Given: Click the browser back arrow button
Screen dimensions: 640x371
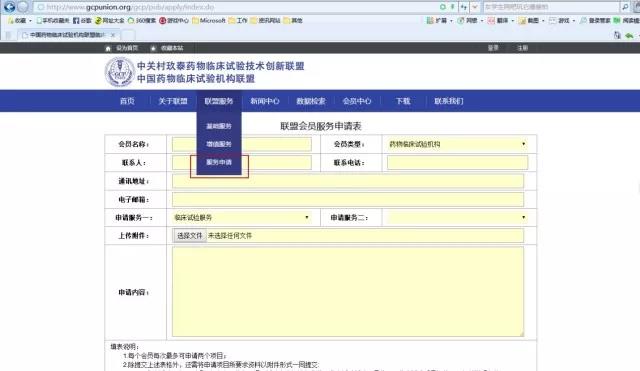Looking at the screenshot, I should click(x=9, y=7).
